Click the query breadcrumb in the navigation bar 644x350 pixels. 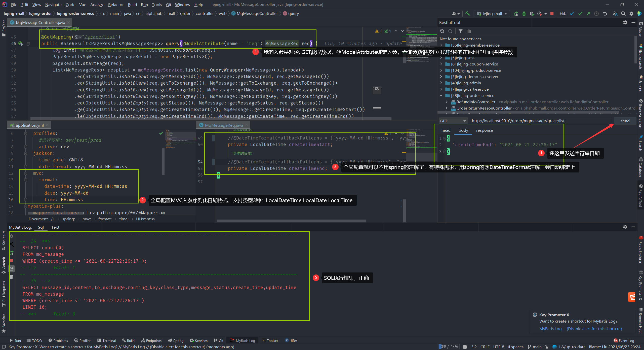click(291, 14)
